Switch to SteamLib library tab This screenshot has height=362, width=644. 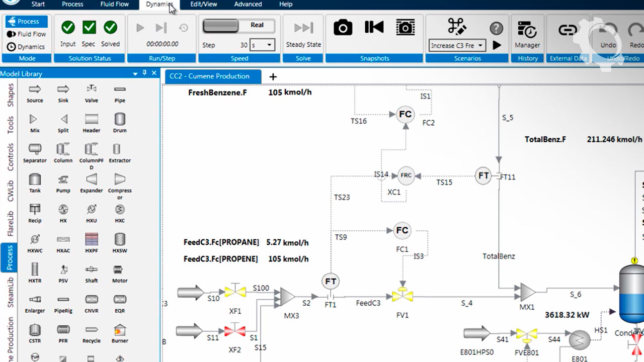11,293
